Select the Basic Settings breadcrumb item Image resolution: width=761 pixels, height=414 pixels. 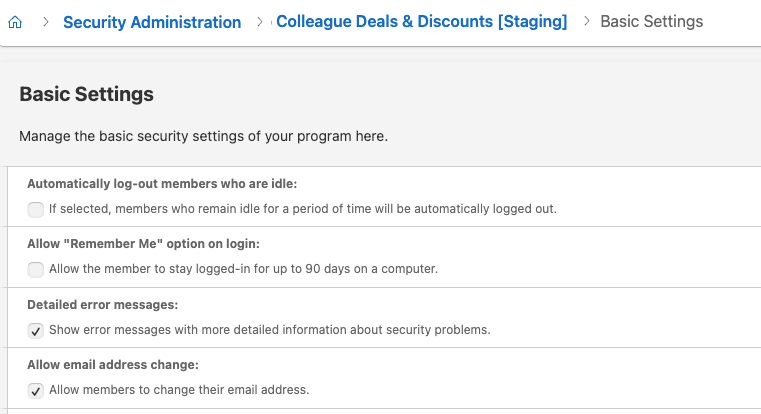coord(651,21)
